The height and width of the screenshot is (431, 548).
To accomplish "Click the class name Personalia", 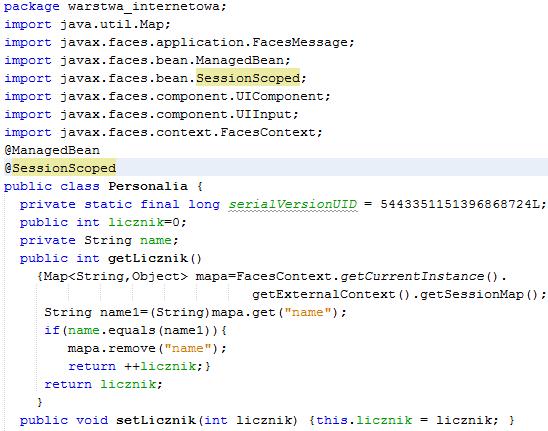I will click(x=148, y=186).
